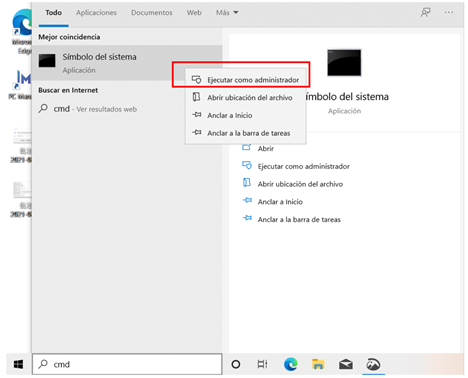Open the feedback person icon
The width and height of the screenshot is (468, 378).
click(425, 13)
